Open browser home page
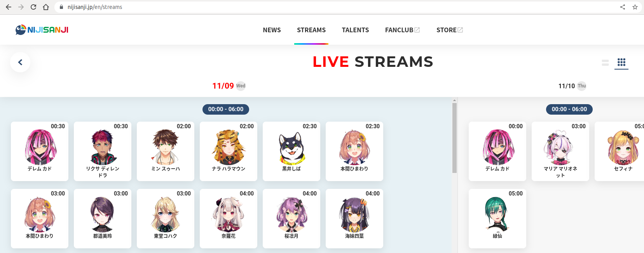 pos(46,7)
